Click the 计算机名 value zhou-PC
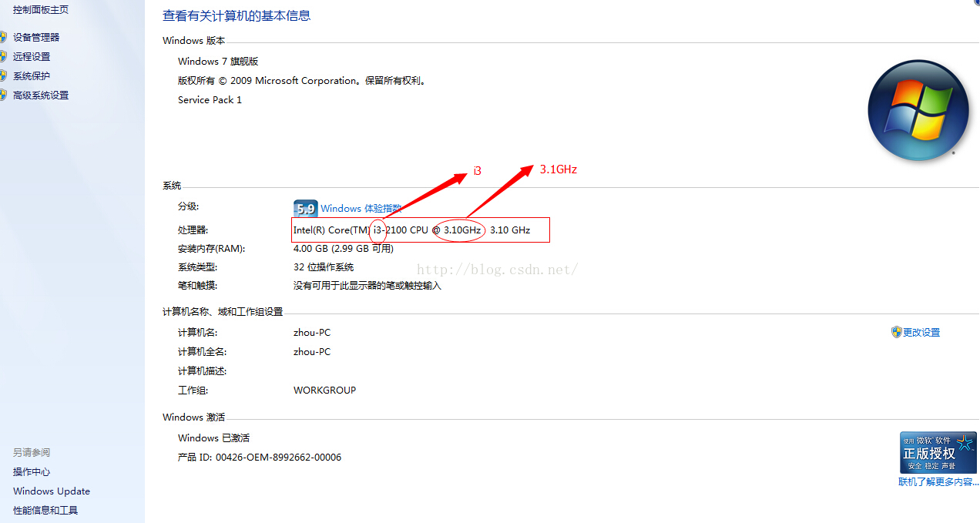Screen dimensions: 980x523 pos(312,333)
